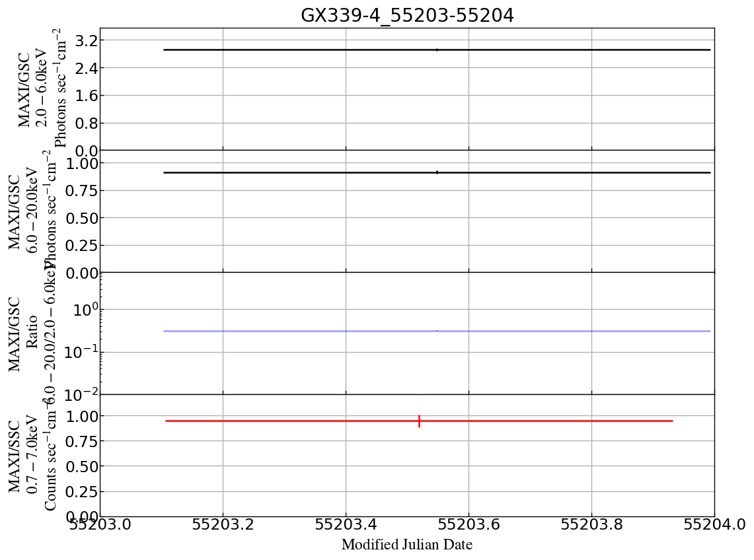This screenshot has width=754, height=560.
Task: Click the 10^-1 tick in ratio panel
Action: coord(81,351)
